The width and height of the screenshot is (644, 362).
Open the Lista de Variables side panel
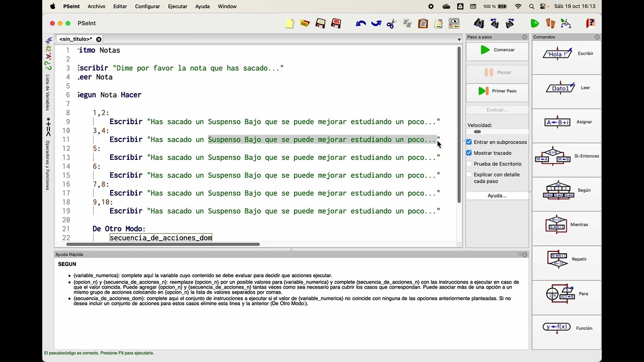[x=48, y=74]
